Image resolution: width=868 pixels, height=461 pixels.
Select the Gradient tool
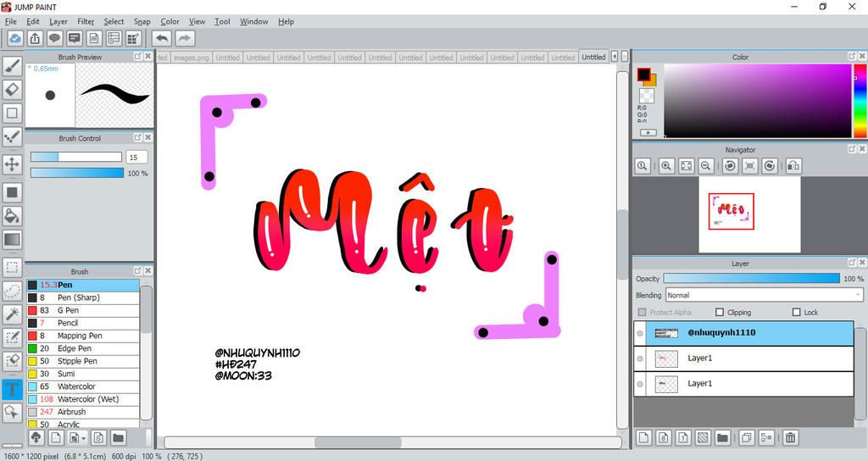(12, 240)
